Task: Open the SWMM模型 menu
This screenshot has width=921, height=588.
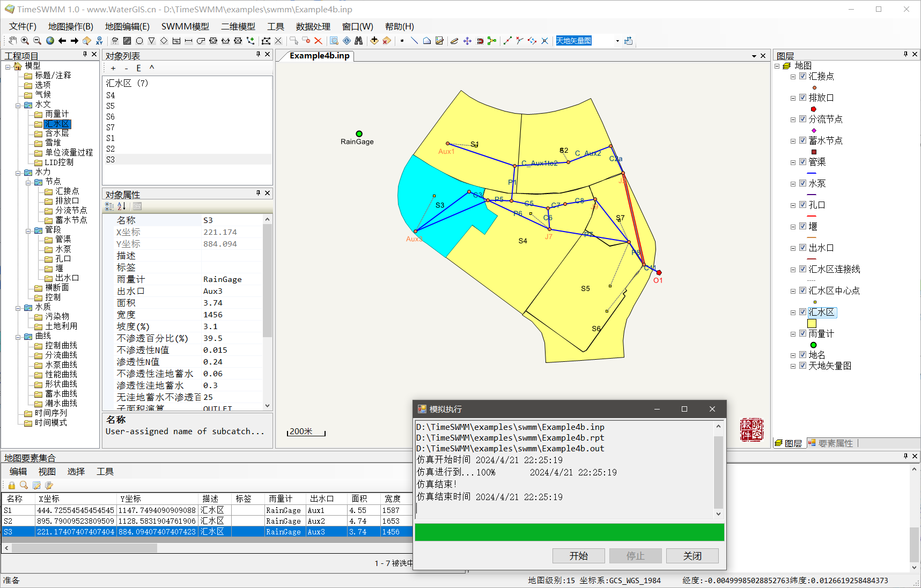Action: pyautogui.click(x=185, y=26)
